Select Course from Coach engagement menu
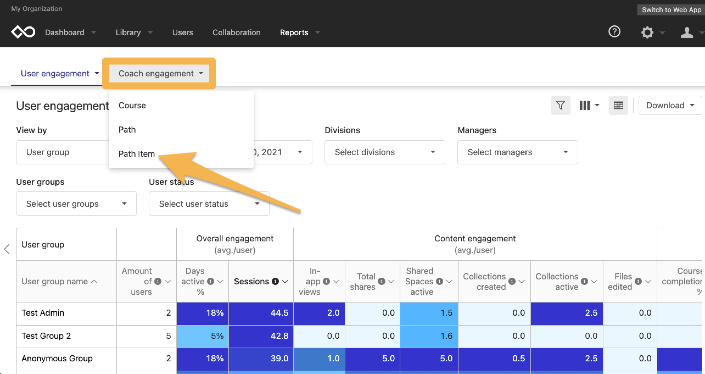 [132, 106]
